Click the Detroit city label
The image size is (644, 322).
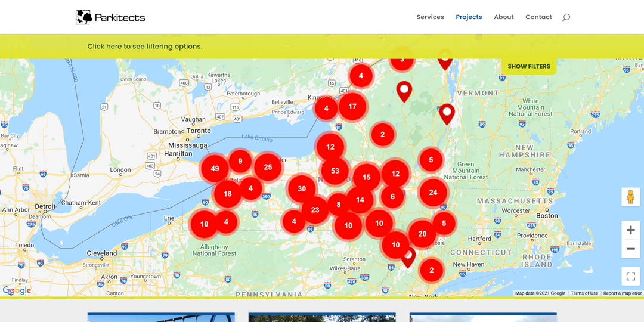click(x=45, y=206)
